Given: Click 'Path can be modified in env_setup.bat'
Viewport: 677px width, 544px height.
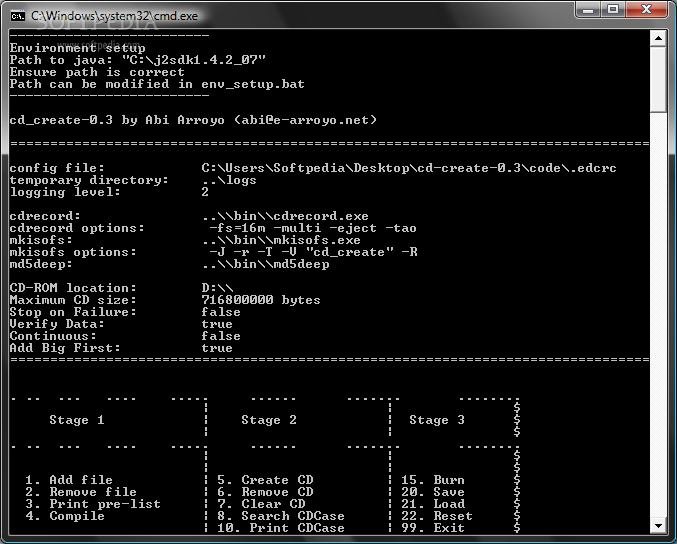Looking at the screenshot, I should 157,84.
